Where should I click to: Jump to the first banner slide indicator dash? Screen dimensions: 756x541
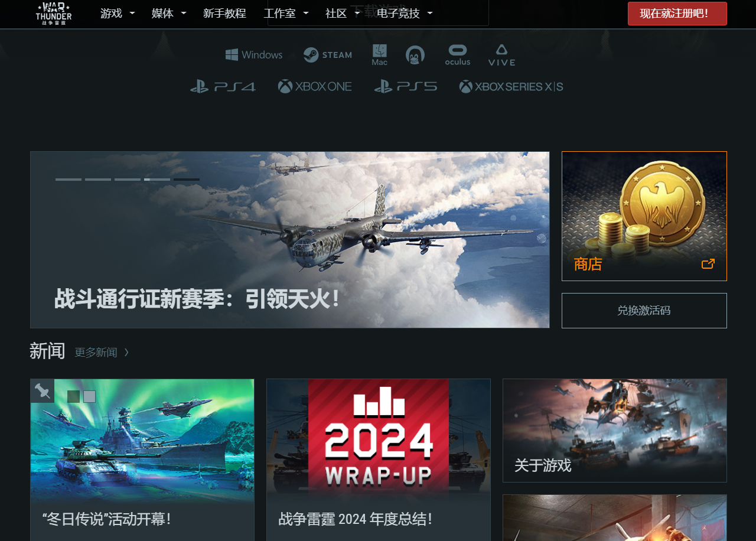69,179
